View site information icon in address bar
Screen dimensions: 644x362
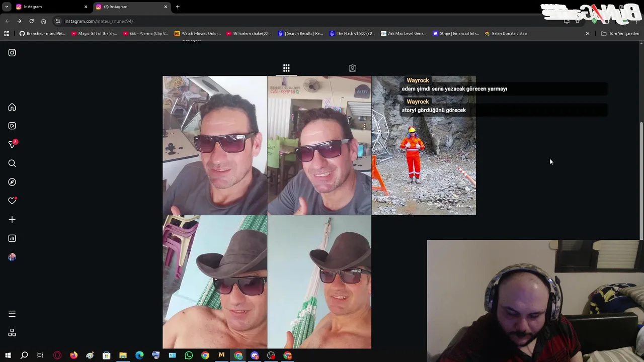tap(58, 21)
